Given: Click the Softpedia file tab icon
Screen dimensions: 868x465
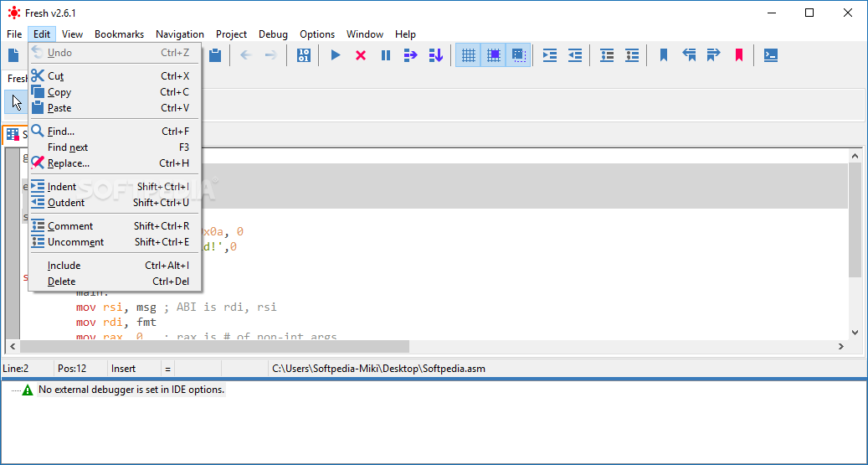Looking at the screenshot, I should (13, 135).
